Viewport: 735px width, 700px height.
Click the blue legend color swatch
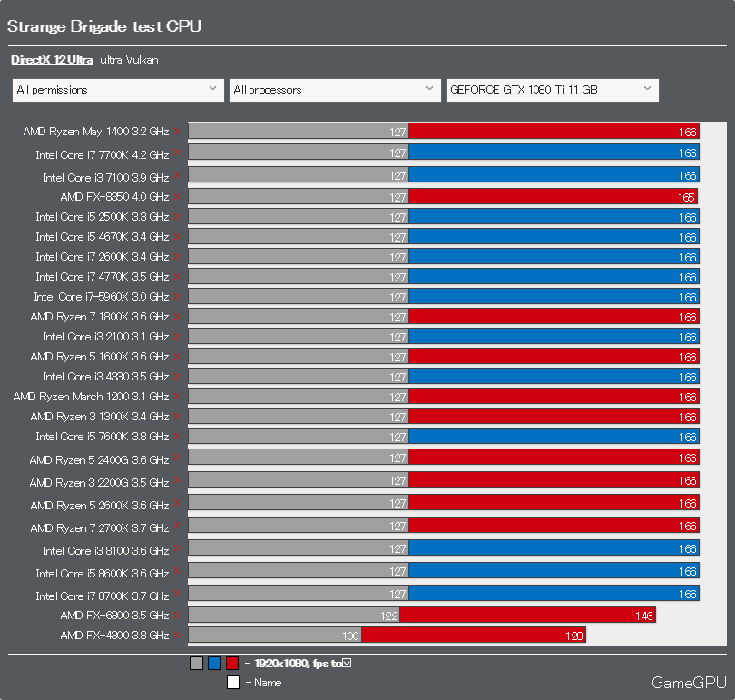(214, 663)
